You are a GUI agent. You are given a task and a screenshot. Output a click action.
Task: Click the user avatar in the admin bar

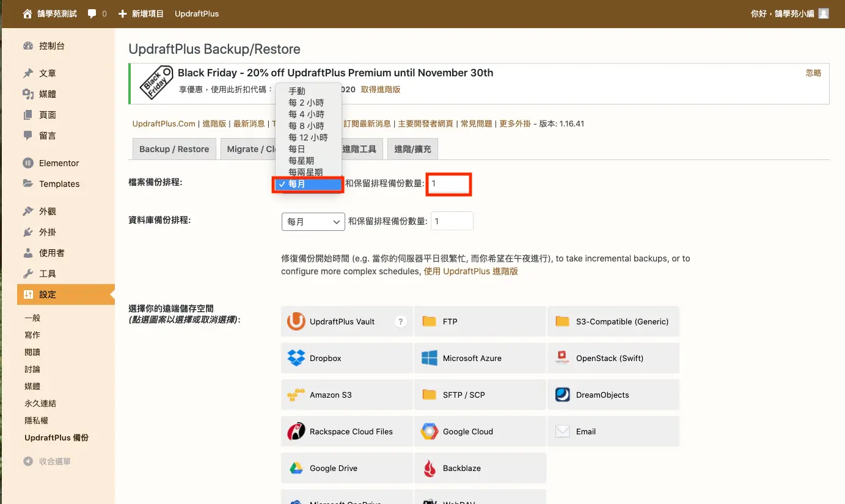(x=824, y=13)
